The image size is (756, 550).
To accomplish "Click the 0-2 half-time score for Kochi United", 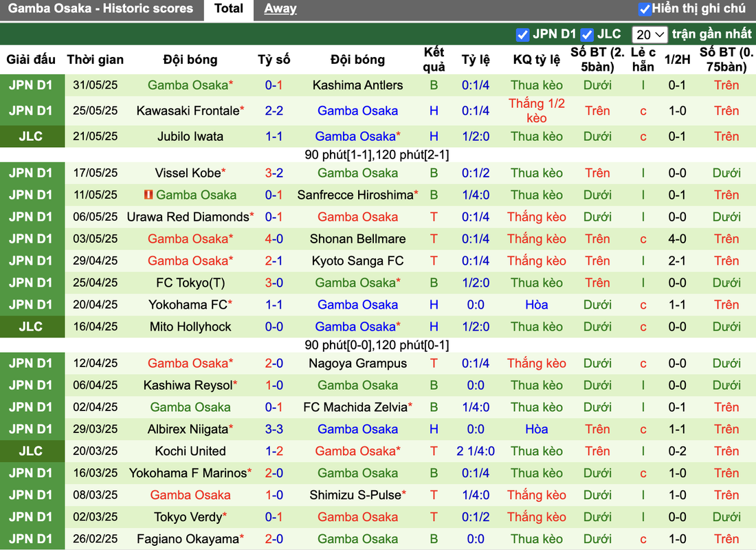I will [x=677, y=451].
